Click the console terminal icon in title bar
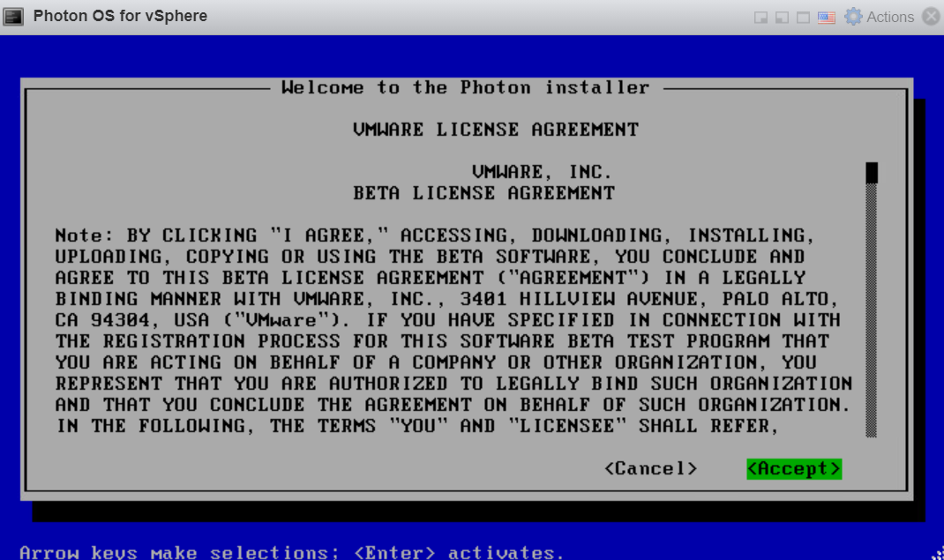944x560 pixels. (x=14, y=17)
